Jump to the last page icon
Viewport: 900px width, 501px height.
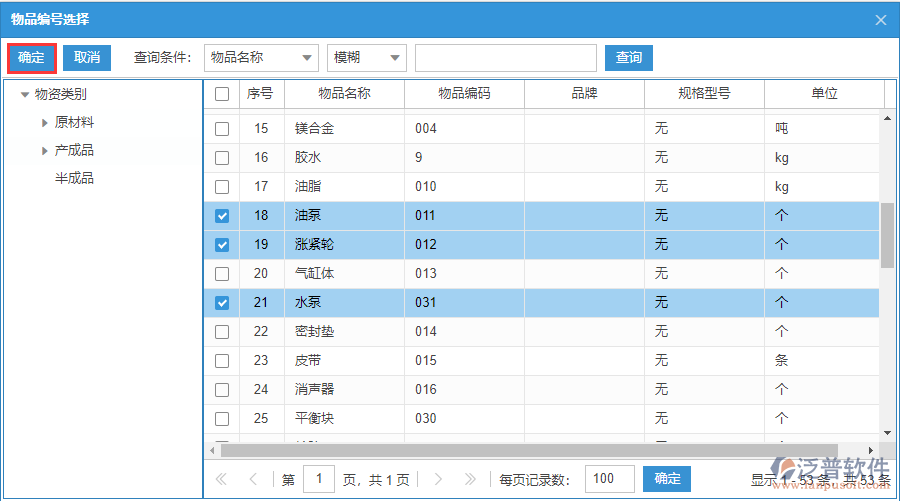pyautogui.click(x=470, y=480)
